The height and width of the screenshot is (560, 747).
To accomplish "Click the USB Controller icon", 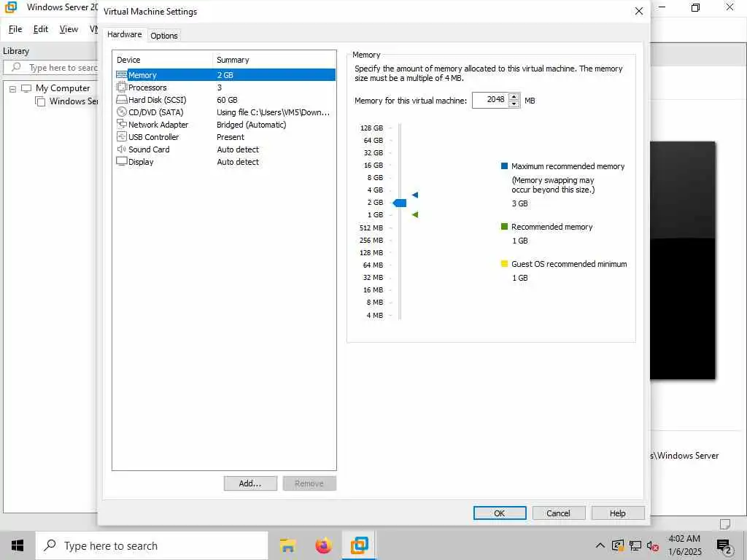I will click(x=122, y=136).
